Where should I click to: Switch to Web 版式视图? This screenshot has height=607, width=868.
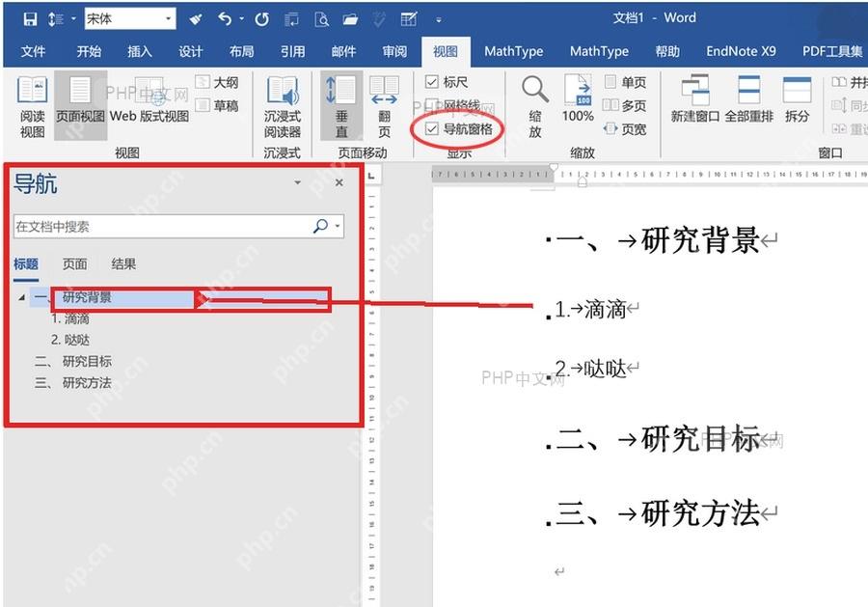coord(149,99)
